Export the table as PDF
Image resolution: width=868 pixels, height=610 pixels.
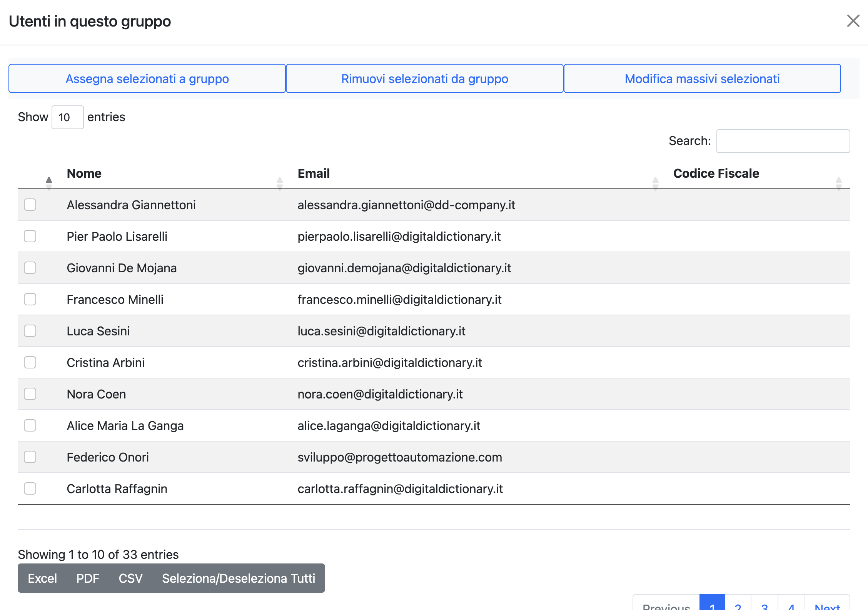pyautogui.click(x=88, y=578)
